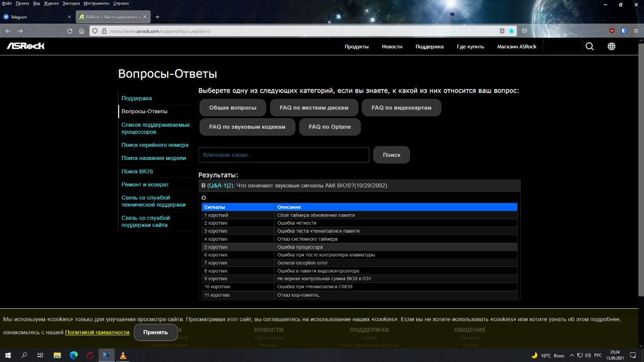Open the weather widget showing 16°C

point(548,355)
